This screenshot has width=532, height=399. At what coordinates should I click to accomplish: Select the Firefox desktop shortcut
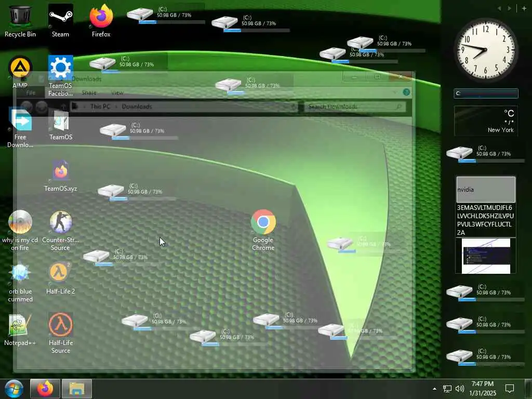coord(101,20)
